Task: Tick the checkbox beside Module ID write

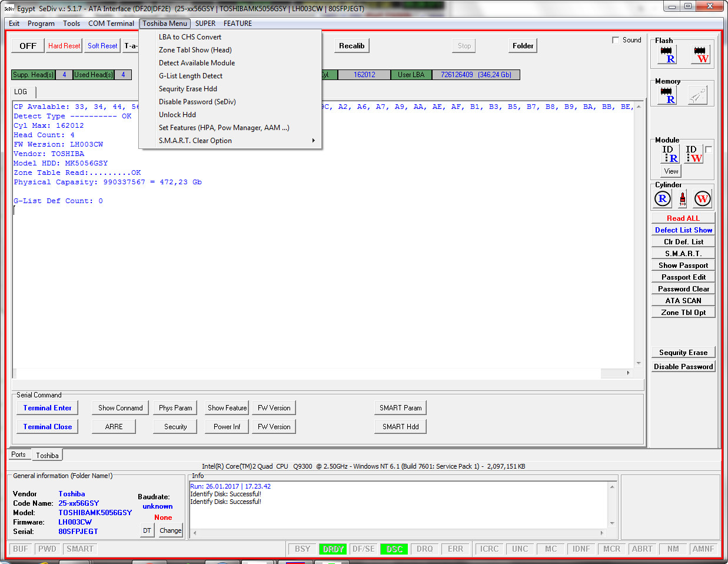Action: tap(709, 150)
